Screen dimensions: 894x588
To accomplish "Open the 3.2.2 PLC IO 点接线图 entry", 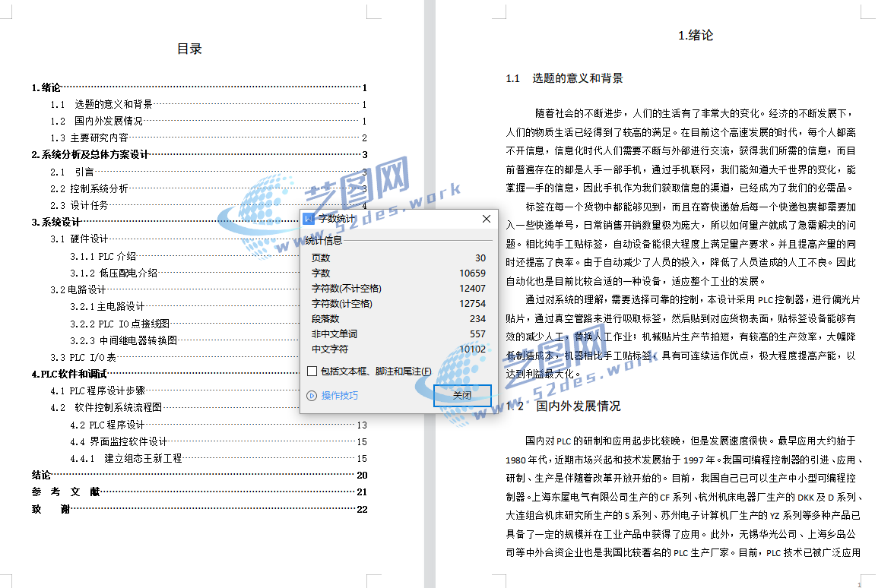I will 185,324.
